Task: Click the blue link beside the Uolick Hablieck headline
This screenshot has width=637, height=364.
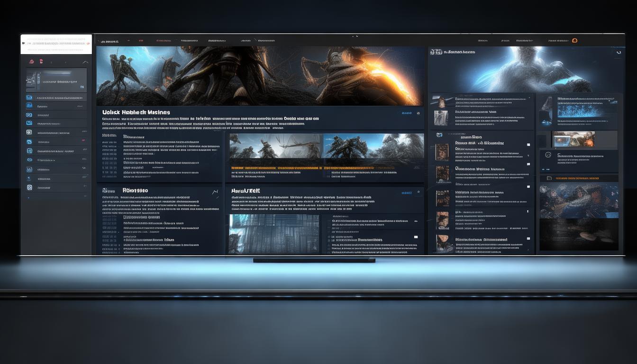Action: [x=407, y=113]
